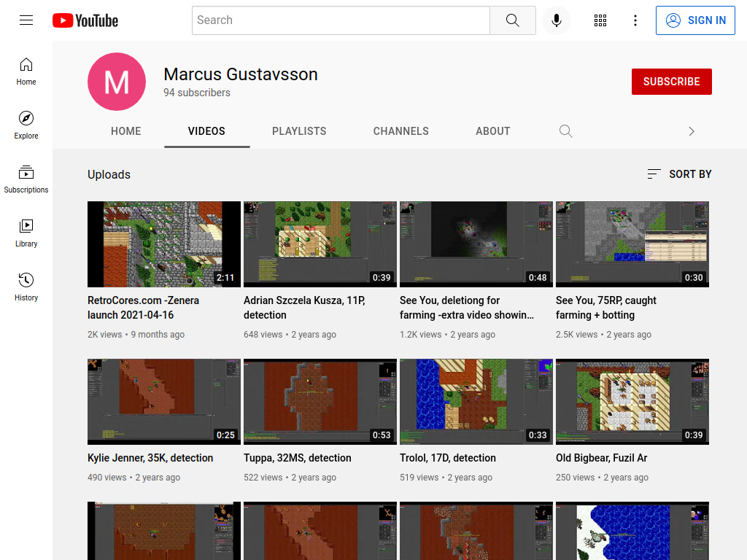Screen dimensions: 747x560
Task: Click '2.5K views • 2 years ago' text
Action: [603, 334]
